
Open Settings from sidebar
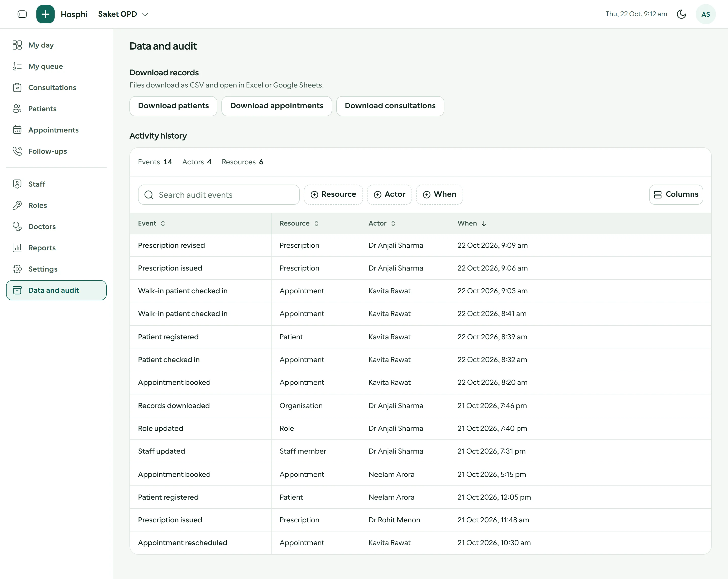click(x=56, y=269)
